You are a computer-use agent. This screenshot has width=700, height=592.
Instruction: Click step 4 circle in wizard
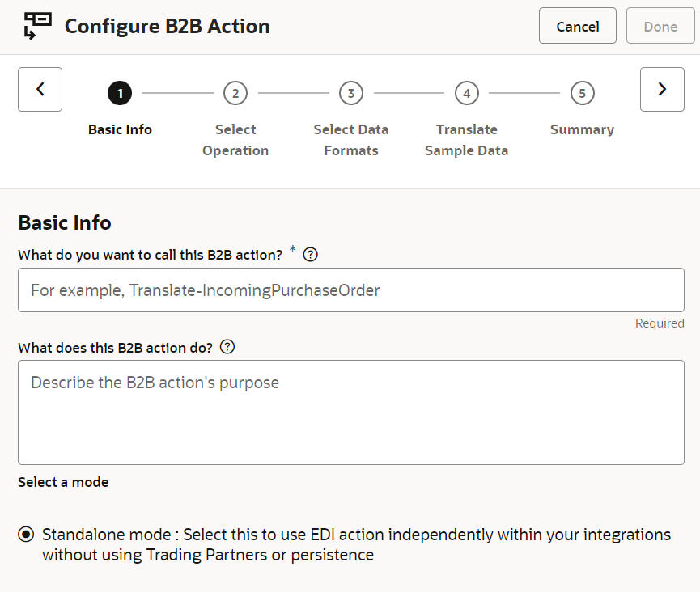point(466,94)
